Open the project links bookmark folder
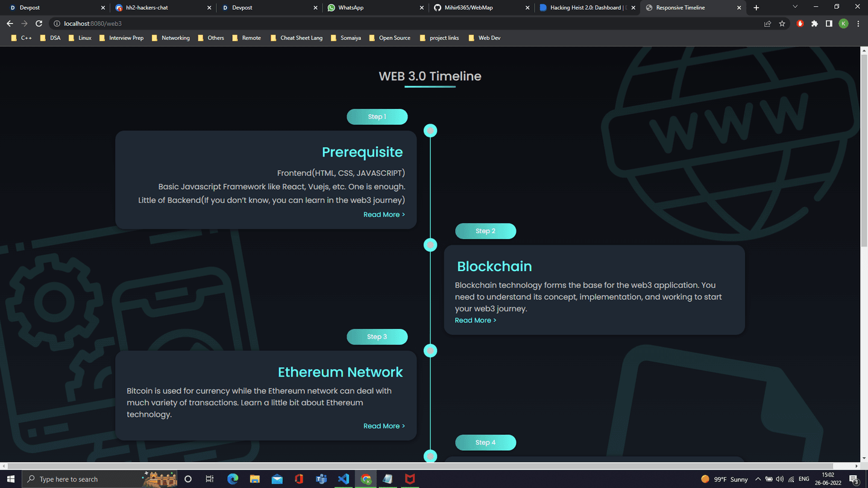The image size is (868, 488). [439, 37]
